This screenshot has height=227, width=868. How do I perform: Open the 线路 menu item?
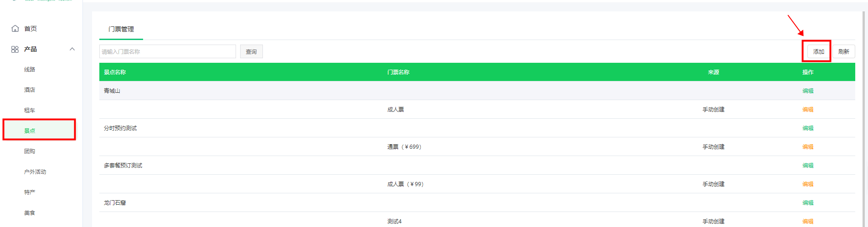[x=30, y=70]
